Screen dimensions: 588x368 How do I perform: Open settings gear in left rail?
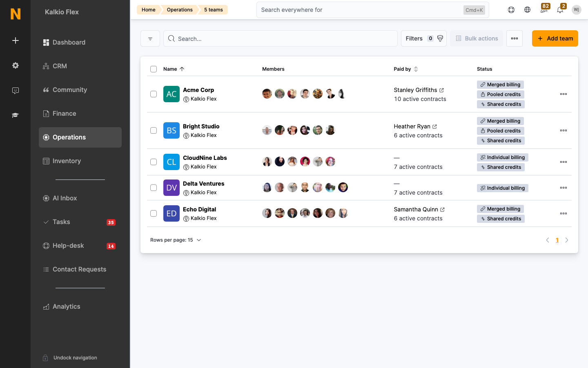[x=16, y=65]
